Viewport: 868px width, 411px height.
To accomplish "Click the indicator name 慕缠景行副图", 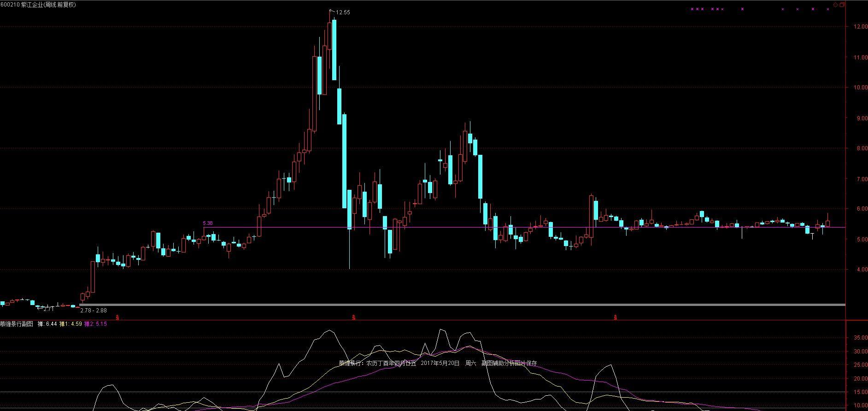I will (17, 324).
